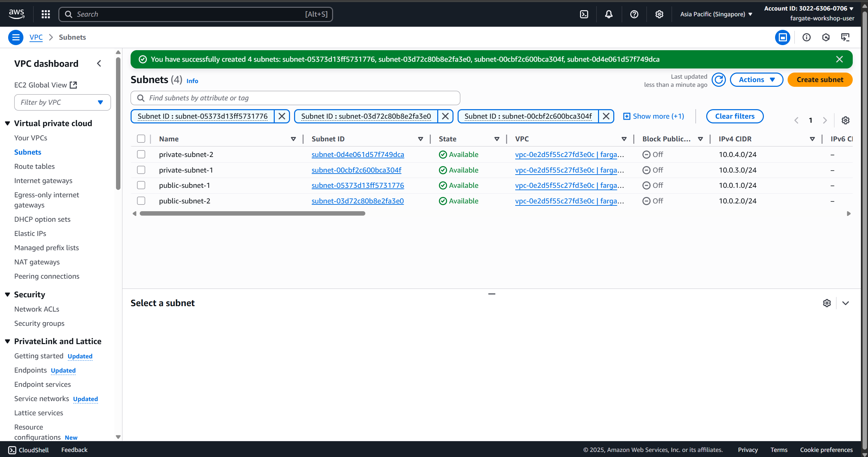Open subnet-0d4e061d57f749dca link
868x457 pixels.
point(358,155)
